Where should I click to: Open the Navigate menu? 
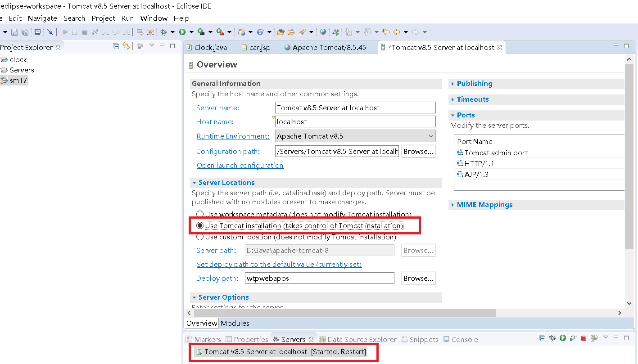pyautogui.click(x=42, y=18)
